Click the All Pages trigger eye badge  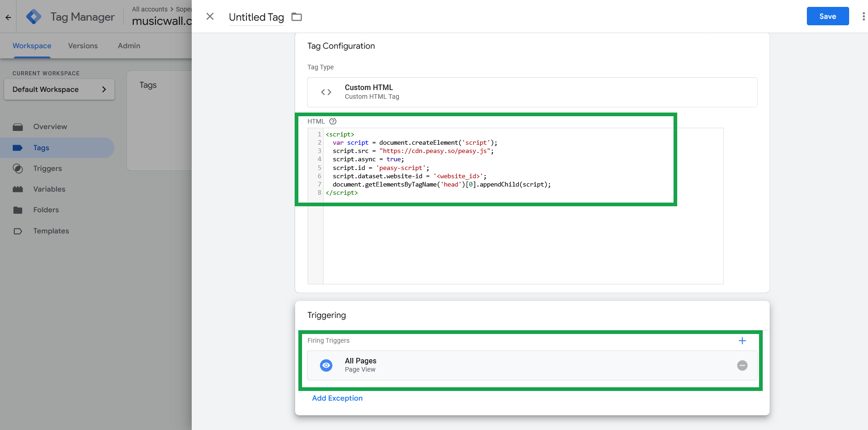[326, 365]
